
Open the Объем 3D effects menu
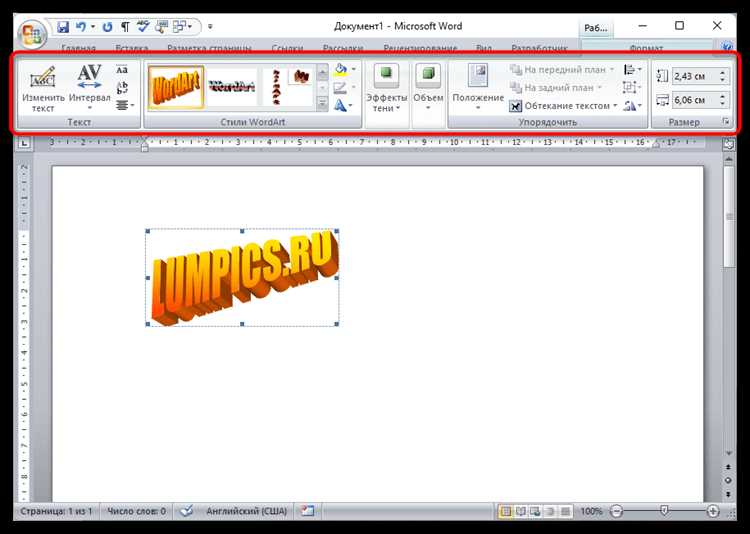[428, 89]
